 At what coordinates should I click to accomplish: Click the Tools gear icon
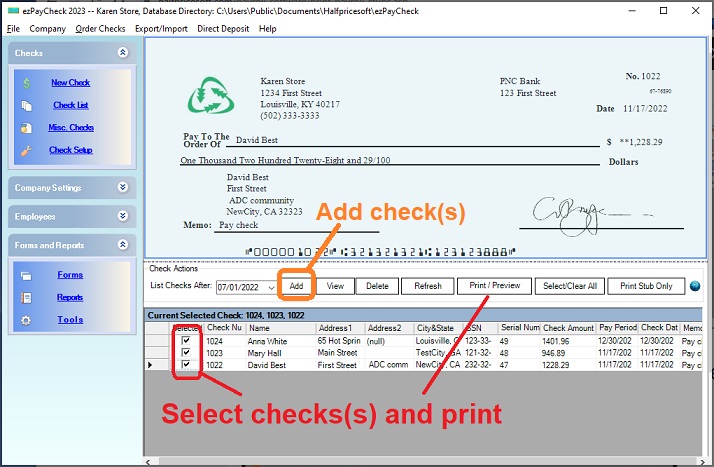27,320
